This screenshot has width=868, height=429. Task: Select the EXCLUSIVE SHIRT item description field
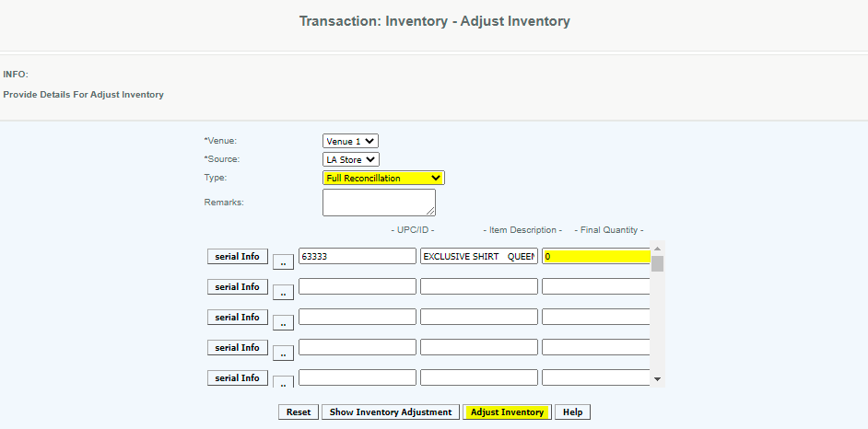click(478, 257)
